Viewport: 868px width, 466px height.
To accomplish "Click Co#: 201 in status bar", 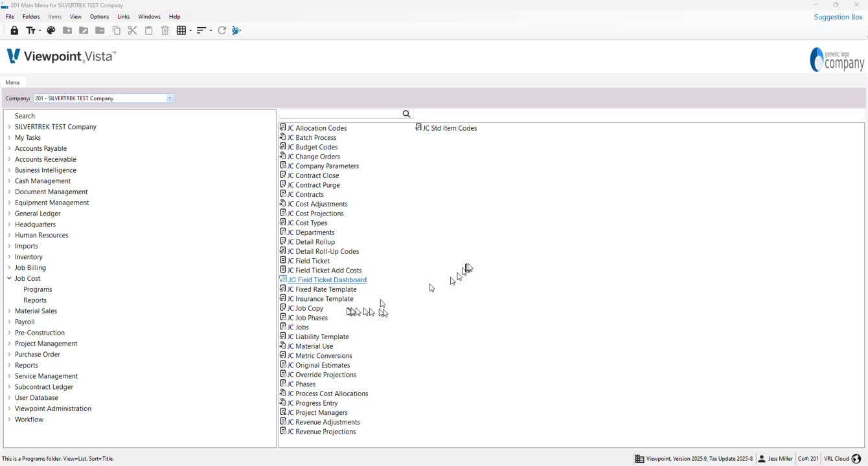I will [808, 459].
